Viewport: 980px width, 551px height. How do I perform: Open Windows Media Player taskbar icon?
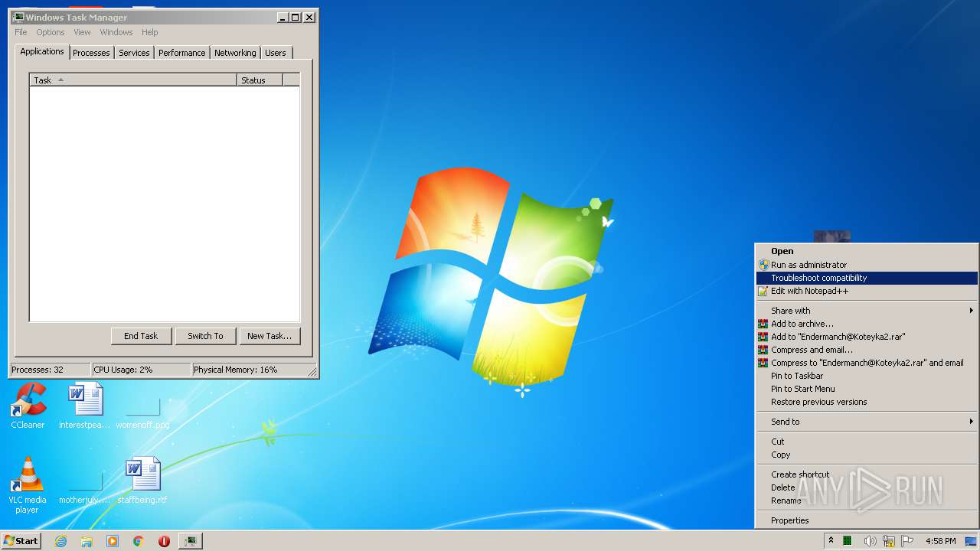click(113, 541)
